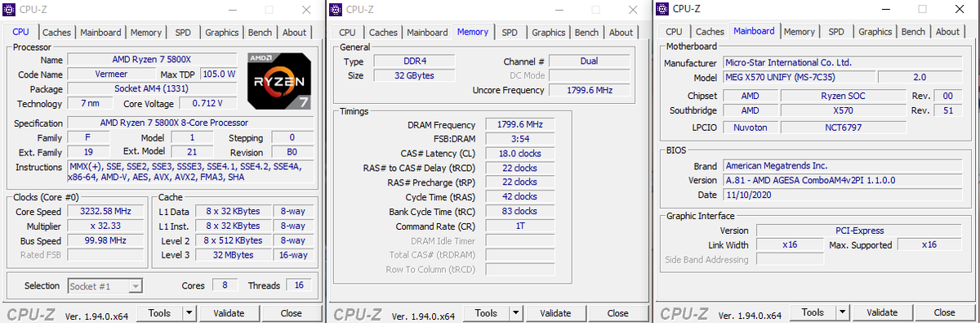Viewport: 980px width, 323px height.
Task: Click the Model value MEG X570 UNIFY (MS-7C35)
Action: pyautogui.click(x=800, y=77)
